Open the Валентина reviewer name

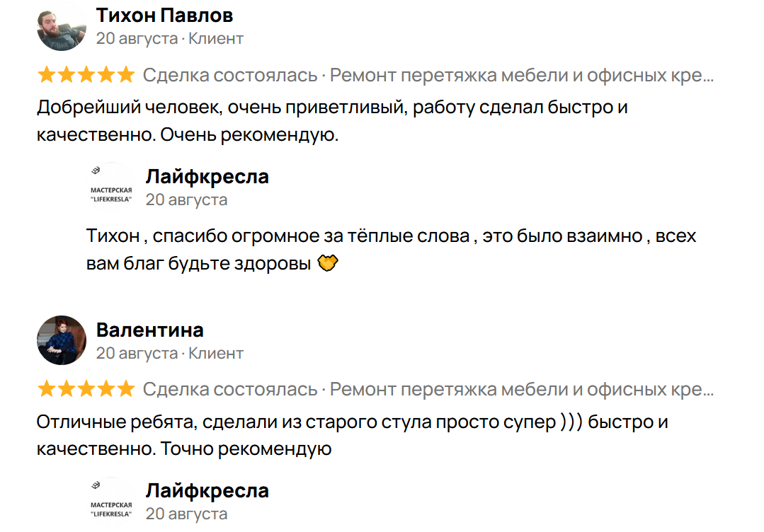149,330
